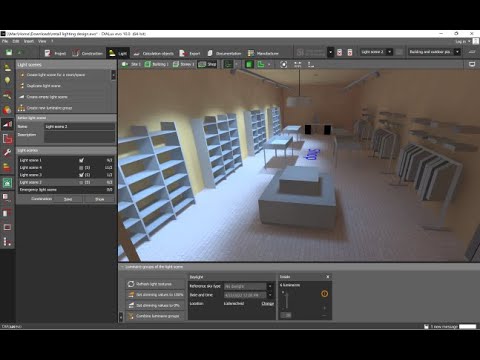
Task: Open the green emergency lighting sidebar tool
Action: tap(7, 182)
